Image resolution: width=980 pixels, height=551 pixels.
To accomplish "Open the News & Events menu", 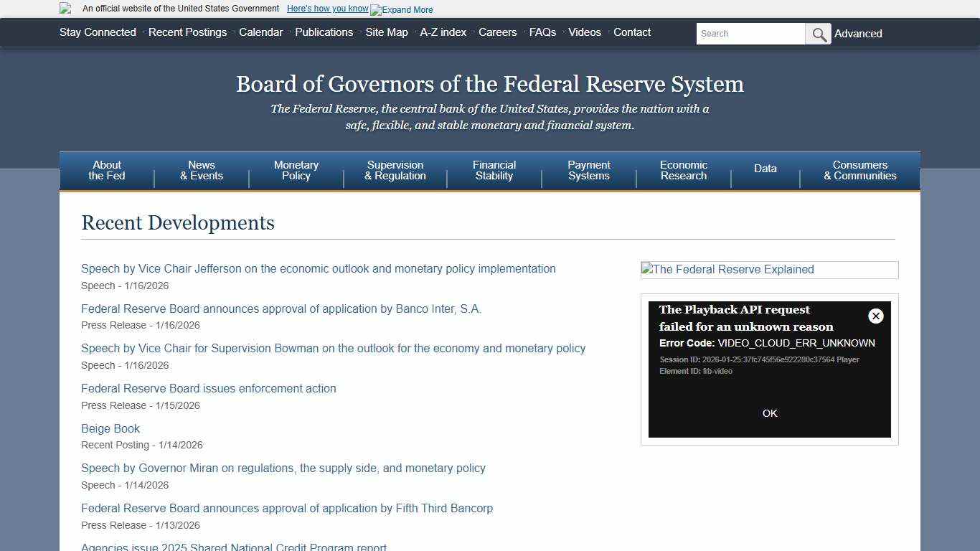I will point(201,170).
